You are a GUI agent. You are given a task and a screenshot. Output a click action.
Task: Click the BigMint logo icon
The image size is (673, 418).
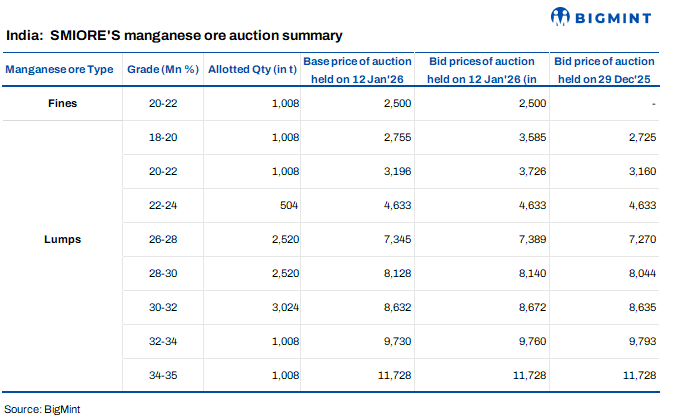[x=562, y=15]
